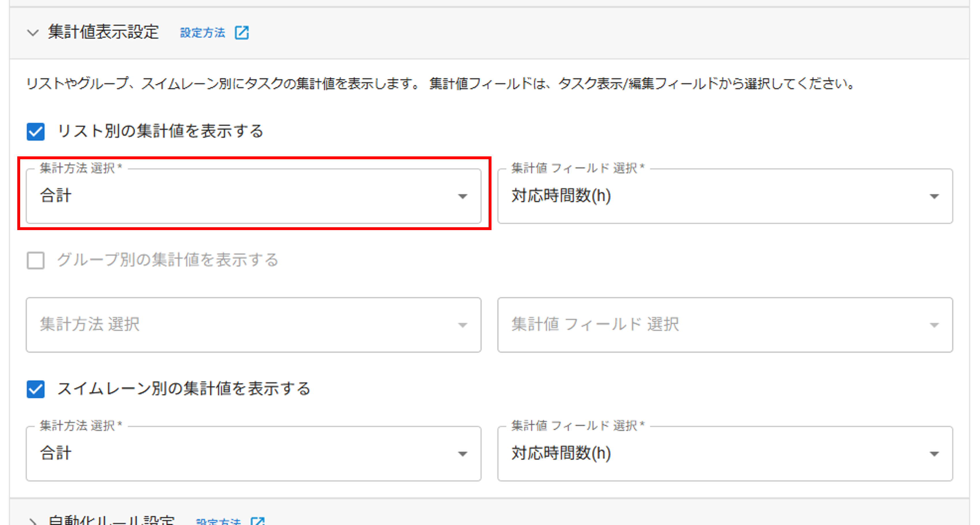980x525 pixels.
Task: Enable グループ別の集計値を表示する checkbox
Action: pyautogui.click(x=35, y=260)
